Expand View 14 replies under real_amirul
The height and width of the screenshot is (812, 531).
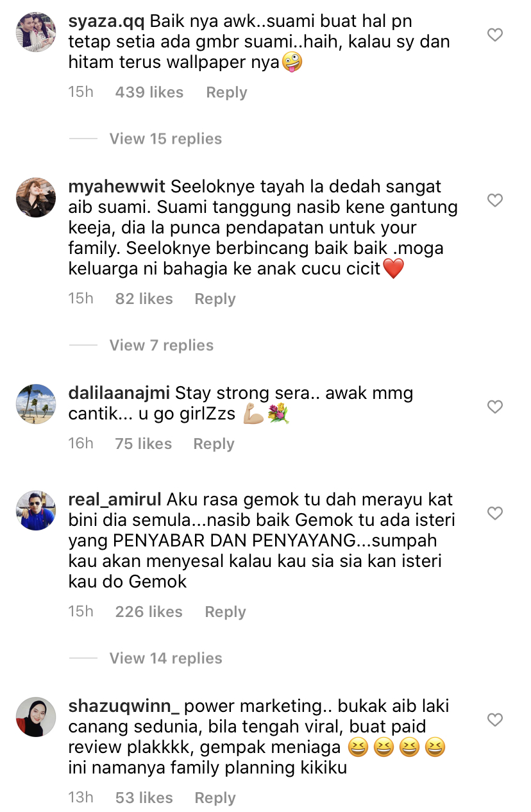point(165,658)
